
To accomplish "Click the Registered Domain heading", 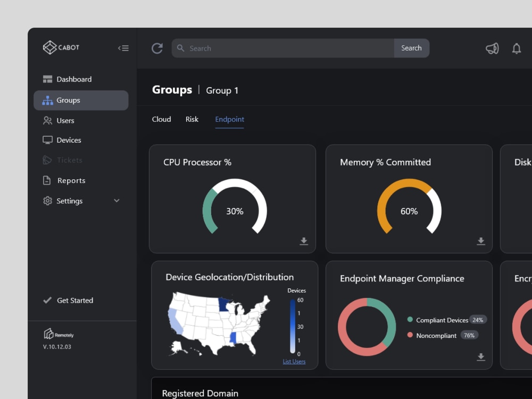I will (200, 393).
